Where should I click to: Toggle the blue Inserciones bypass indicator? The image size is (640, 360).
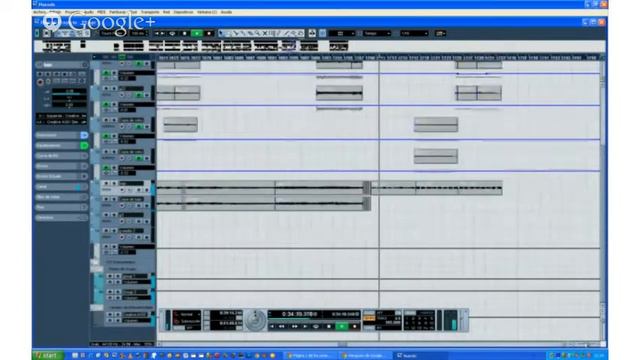pyautogui.click(x=84, y=135)
